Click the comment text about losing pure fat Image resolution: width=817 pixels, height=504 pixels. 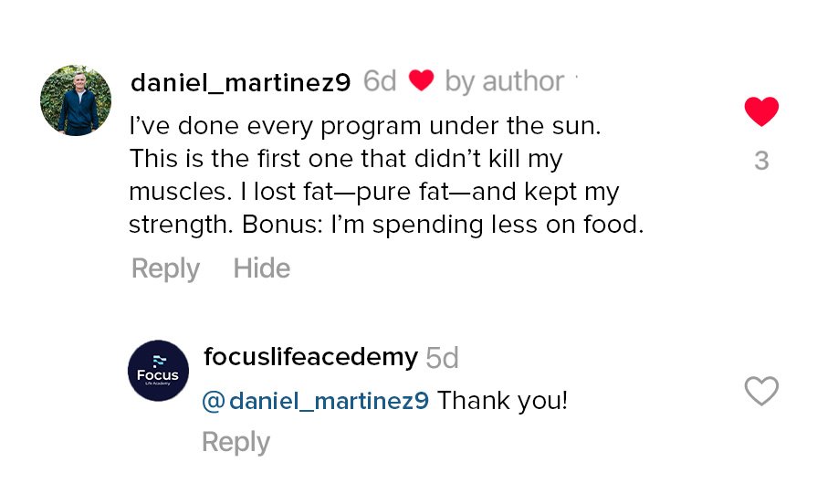[x=373, y=193]
